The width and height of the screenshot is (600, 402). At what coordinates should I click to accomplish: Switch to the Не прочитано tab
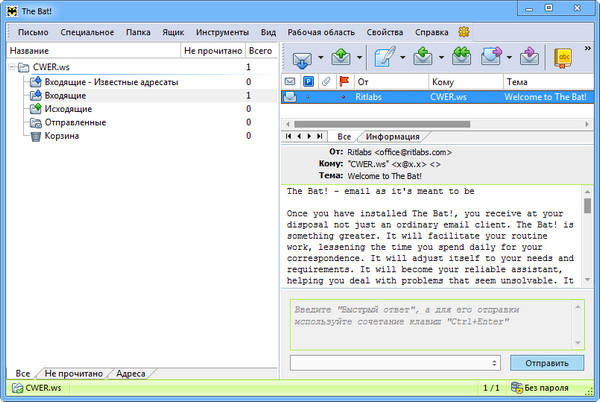click(76, 373)
